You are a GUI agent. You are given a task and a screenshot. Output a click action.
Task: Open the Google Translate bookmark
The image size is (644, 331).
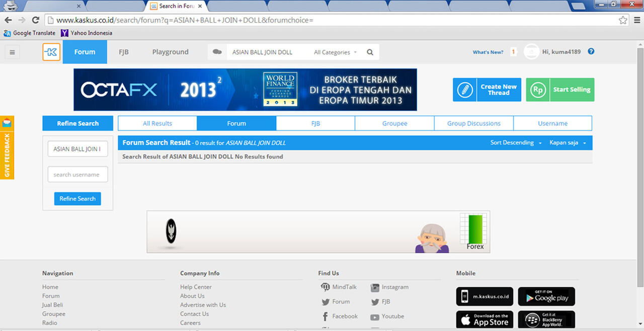point(29,33)
